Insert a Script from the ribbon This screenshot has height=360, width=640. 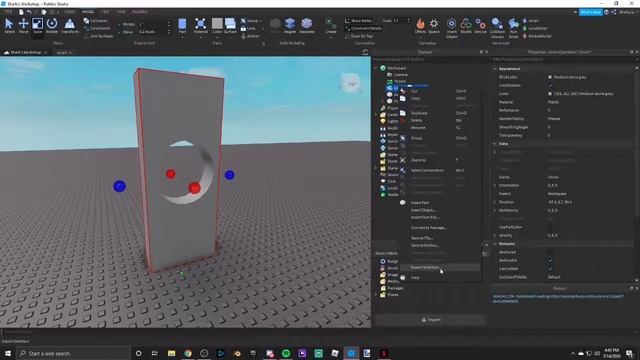pos(531,20)
